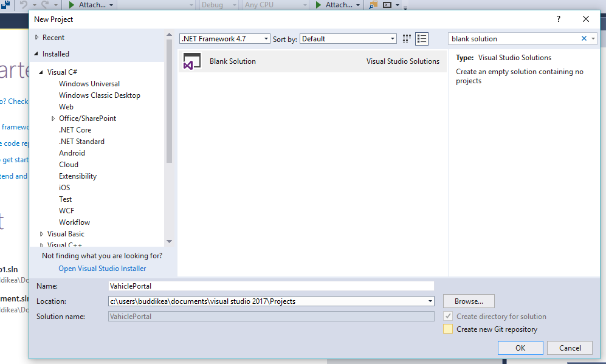This screenshot has height=364, width=606.
Task: Select the iOS category
Action: (x=64, y=187)
